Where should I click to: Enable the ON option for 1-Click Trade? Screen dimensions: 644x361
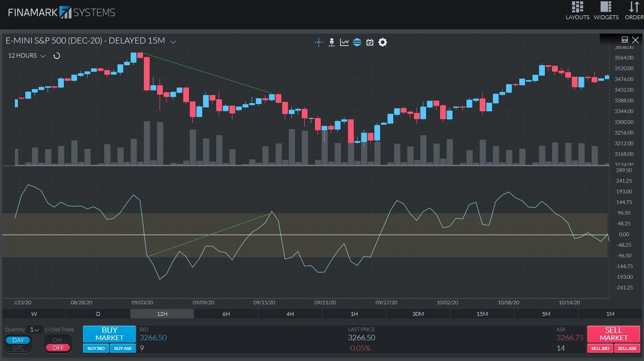pos(58,340)
